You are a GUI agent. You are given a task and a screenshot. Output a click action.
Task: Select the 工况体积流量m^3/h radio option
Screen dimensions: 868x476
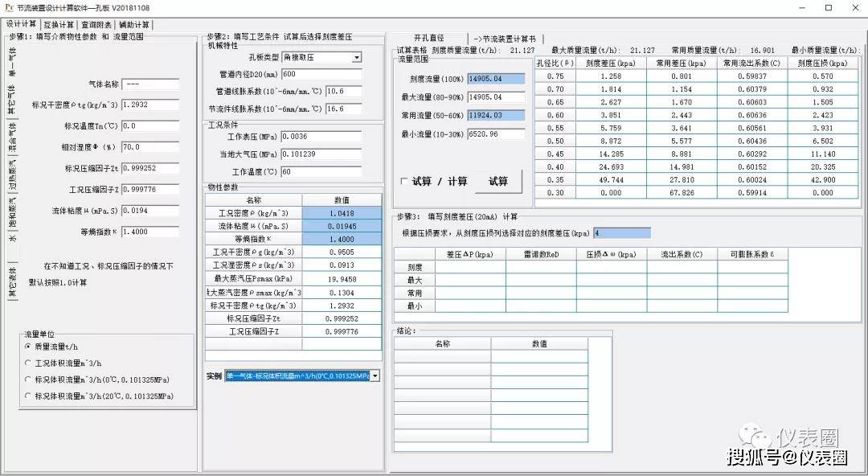27,363
